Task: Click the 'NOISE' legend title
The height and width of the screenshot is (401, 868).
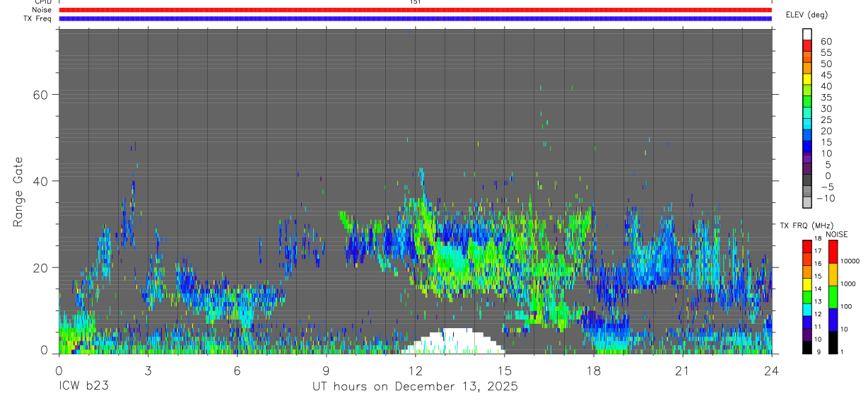Action: pos(836,234)
